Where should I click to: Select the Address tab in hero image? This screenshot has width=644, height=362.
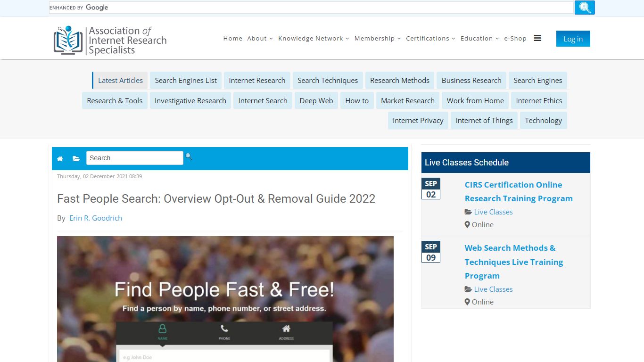(x=286, y=332)
